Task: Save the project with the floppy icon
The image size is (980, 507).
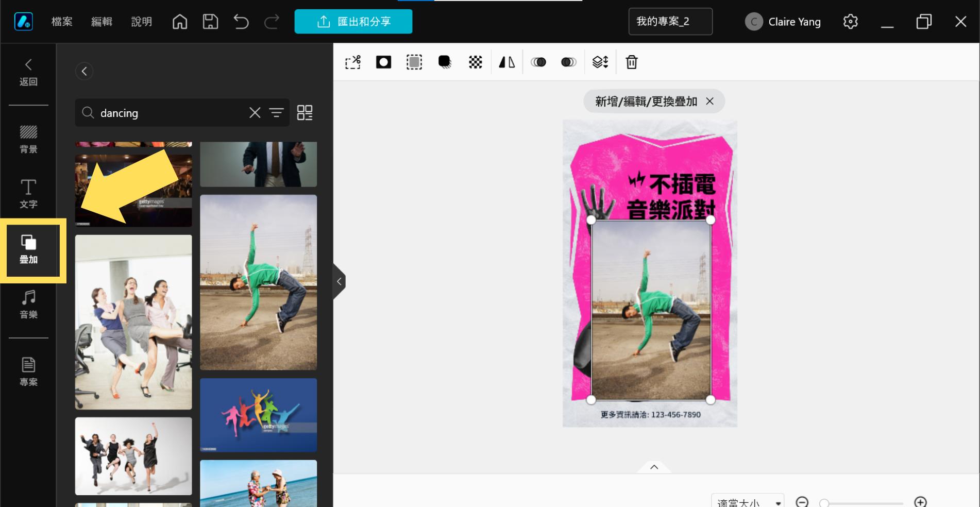Action: coord(210,22)
